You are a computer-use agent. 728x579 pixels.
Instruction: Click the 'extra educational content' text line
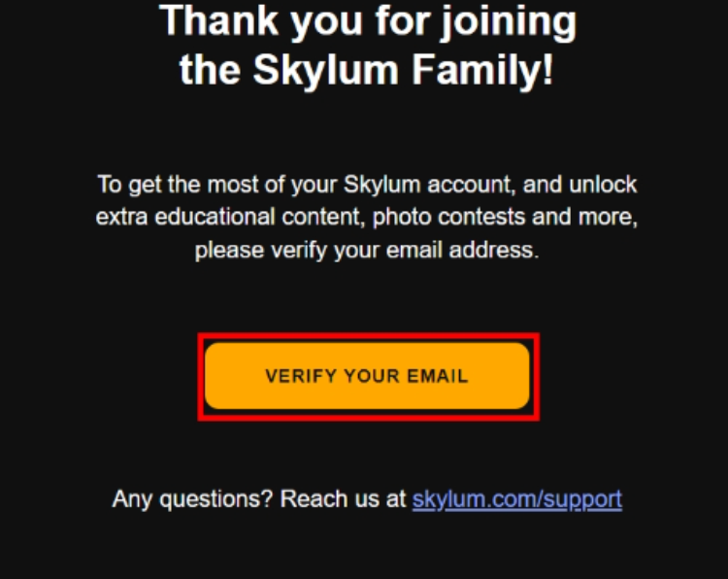[x=366, y=217]
